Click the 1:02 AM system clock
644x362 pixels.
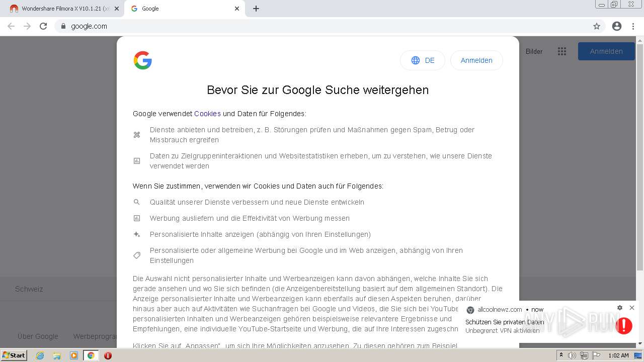point(618,355)
